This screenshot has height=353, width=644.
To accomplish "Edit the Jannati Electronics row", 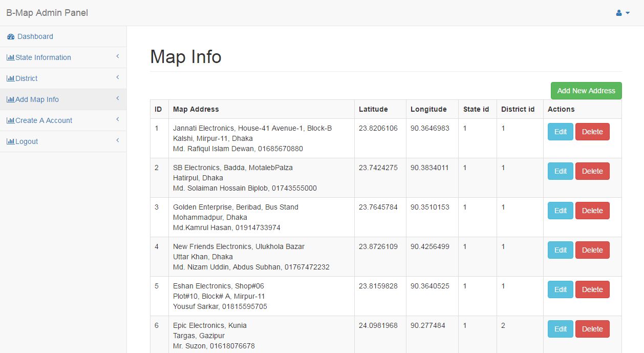I will click(561, 132).
